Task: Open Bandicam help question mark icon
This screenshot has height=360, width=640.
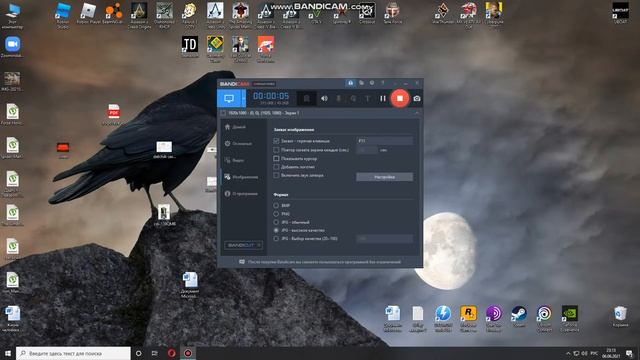Action: [x=382, y=83]
